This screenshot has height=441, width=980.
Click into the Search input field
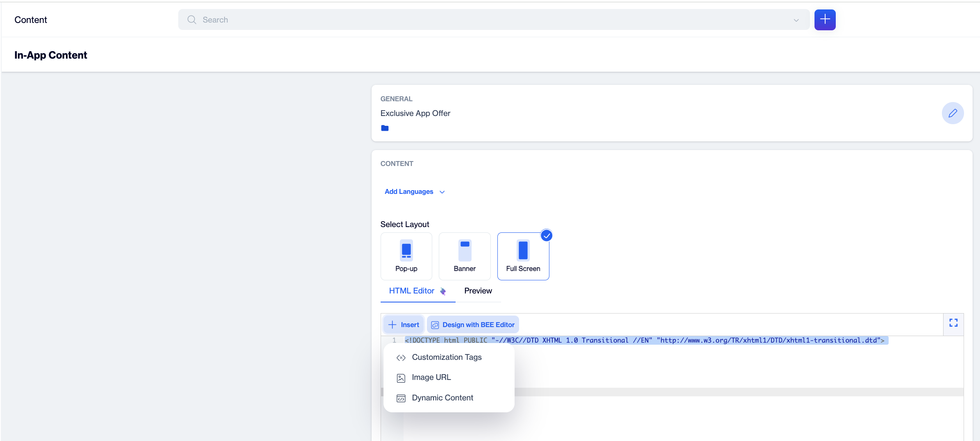pos(493,20)
